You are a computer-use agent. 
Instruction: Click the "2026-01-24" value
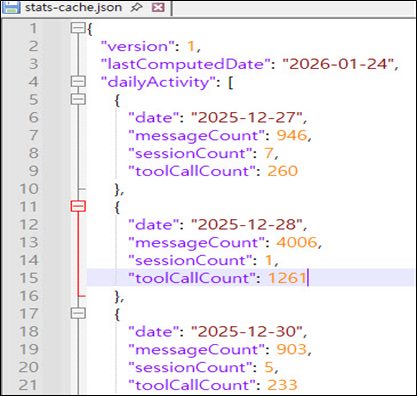click(338, 64)
